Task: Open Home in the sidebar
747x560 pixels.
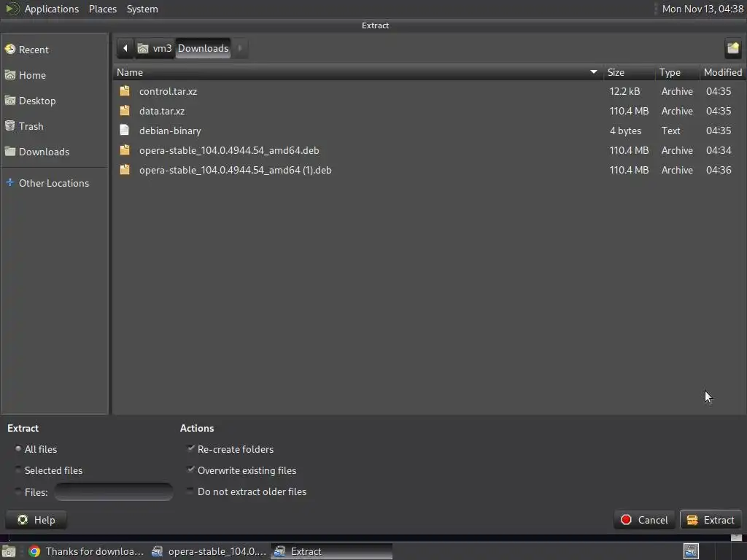Action: coord(32,75)
